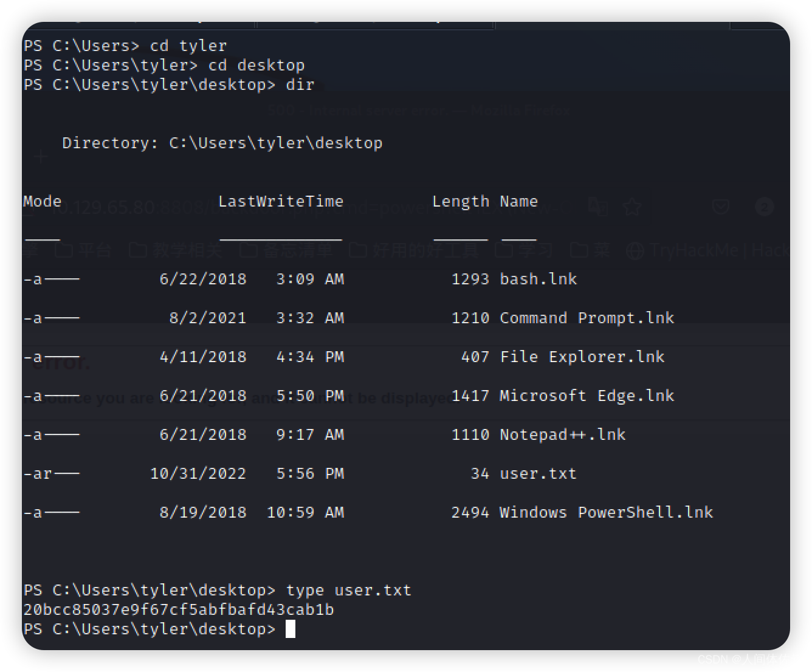Open the 好用的好工具 bookmarks folder
Viewport: 812px width, 672px height.
pyautogui.click(x=414, y=250)
